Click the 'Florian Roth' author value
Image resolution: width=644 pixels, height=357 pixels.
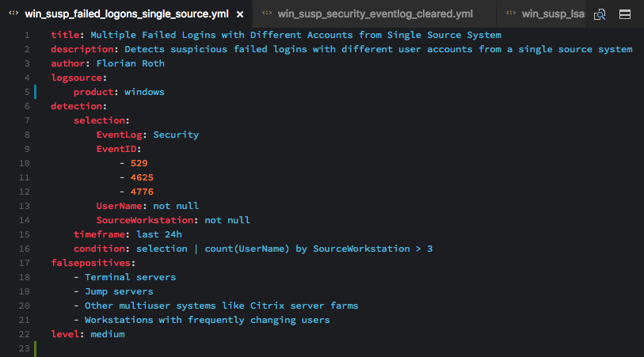coord(130,63)
